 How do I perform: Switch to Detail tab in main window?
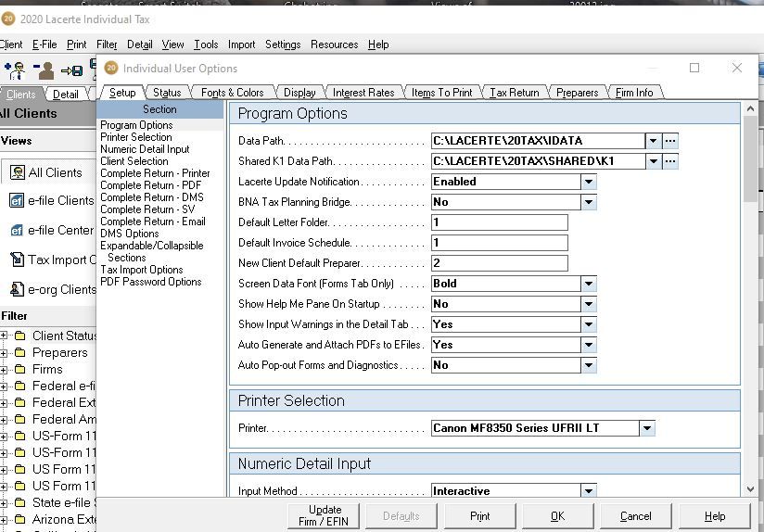click(65, 95)
